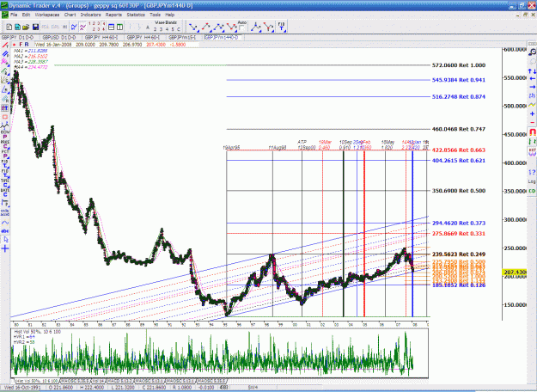537x392 pixels.
Task: Click the new chart document icon
Action: tap(9, 27)
